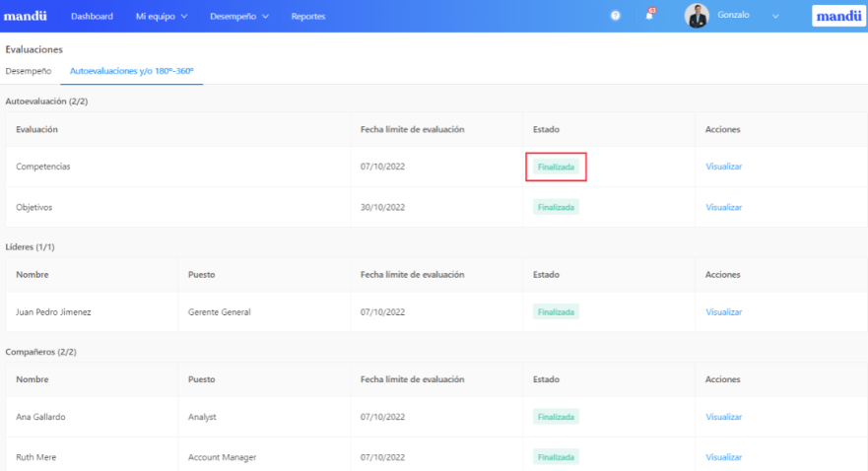Click the Evaluación column header
Viewport: 868px width, 471px height.
36,129
